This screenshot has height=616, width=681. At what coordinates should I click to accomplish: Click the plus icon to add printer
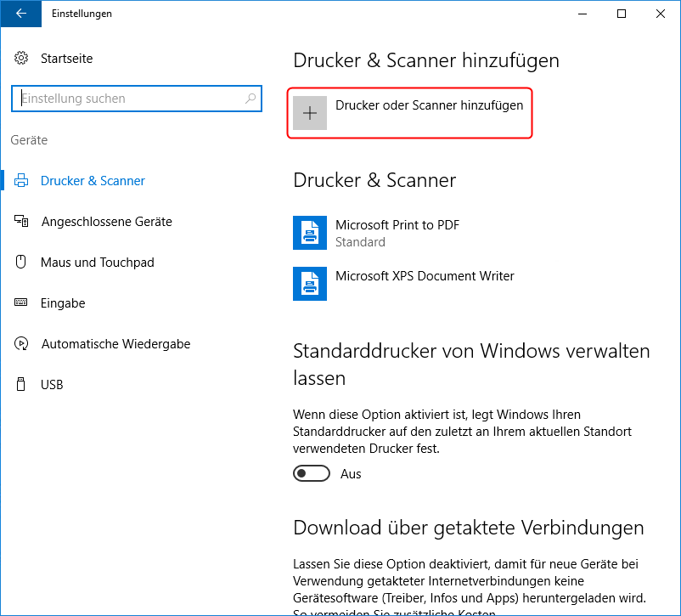[x=310, y=113]
